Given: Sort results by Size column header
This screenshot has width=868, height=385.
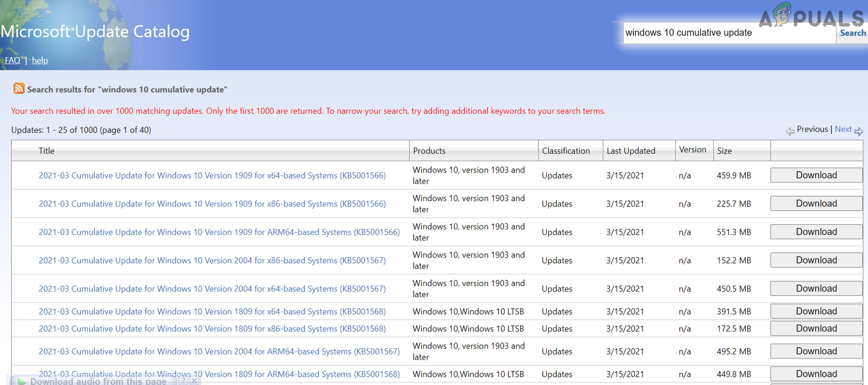Looking at the screenshot, I should tap(724, 151).
